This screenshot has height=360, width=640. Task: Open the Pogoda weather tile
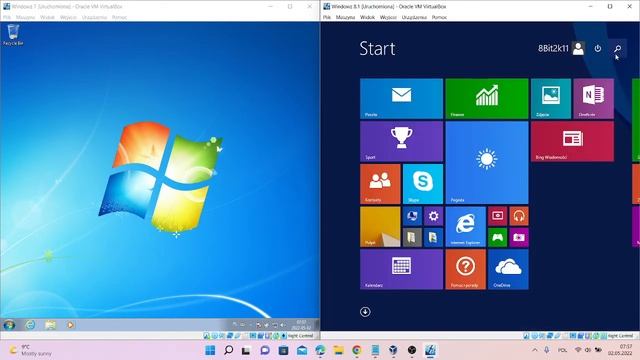tap(487, 162)
